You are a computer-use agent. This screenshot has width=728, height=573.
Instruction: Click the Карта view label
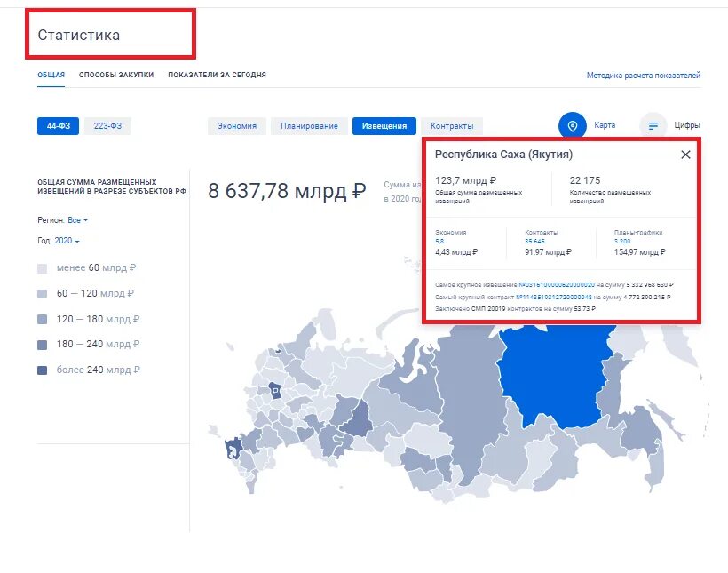pyautogui.click(x=605, y=125)
